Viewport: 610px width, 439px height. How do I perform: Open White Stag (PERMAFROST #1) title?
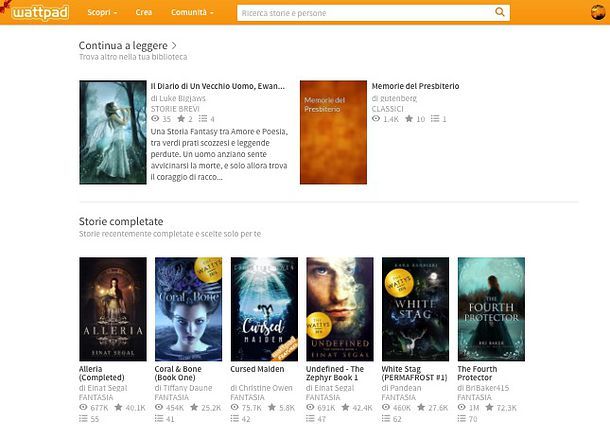pyautogui.click(x=414, y=373)
